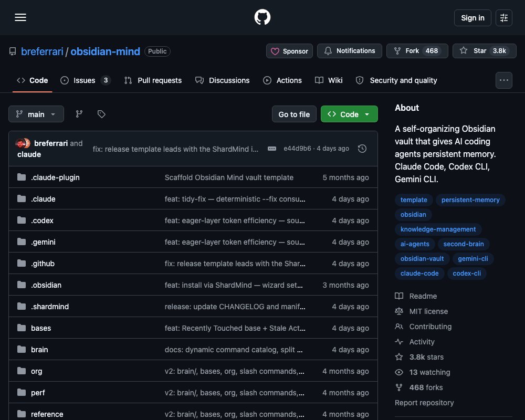
Task: Open the bases folder
Action: pos(41,328)
